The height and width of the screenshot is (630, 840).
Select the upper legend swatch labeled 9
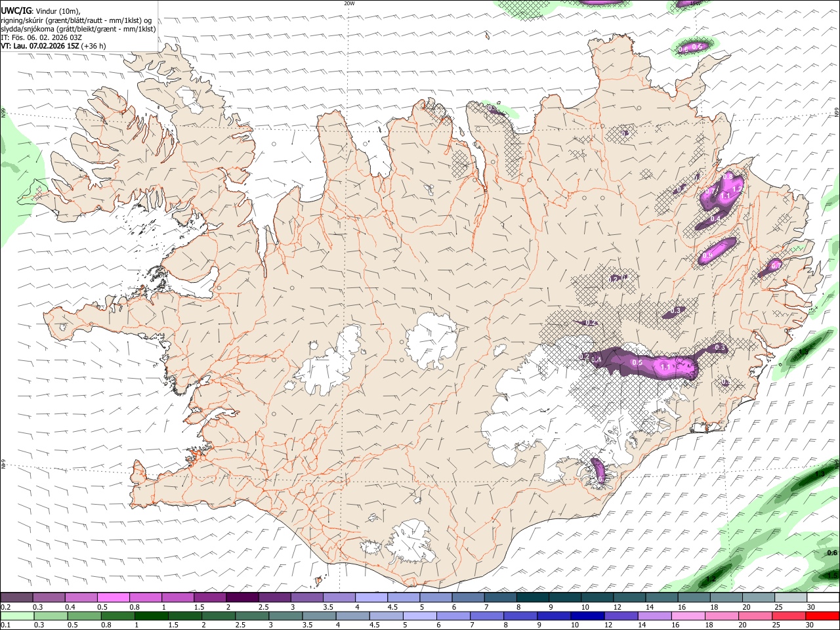click(x=564, y=598)
